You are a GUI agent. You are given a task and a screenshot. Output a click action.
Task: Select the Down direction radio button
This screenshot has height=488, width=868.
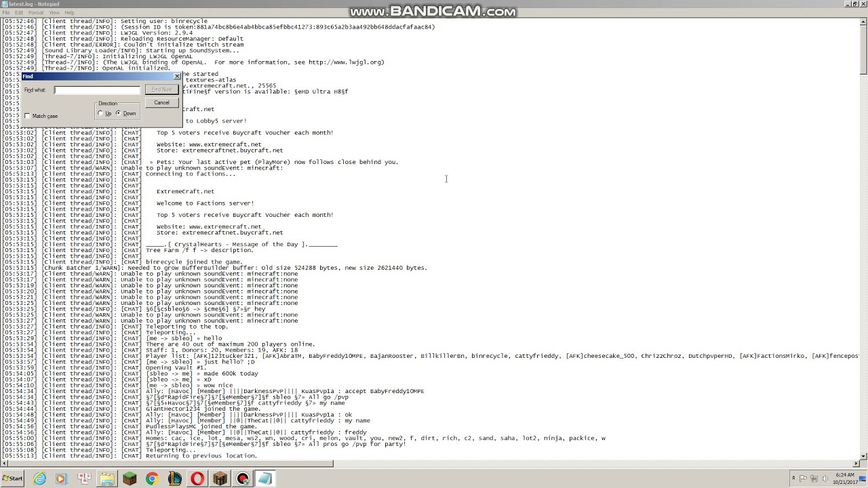point(118,113)
